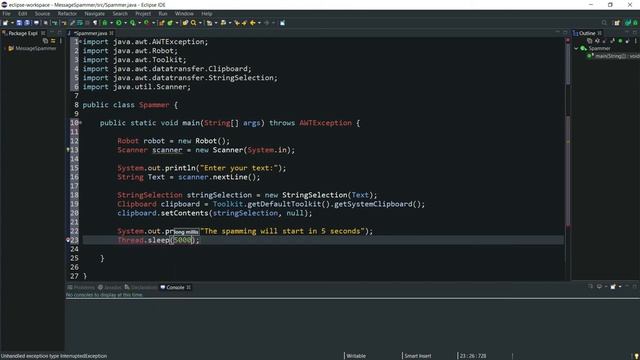Click the yellow Back navigation arrow
The image size is (640, 360).
click(253, 23)
